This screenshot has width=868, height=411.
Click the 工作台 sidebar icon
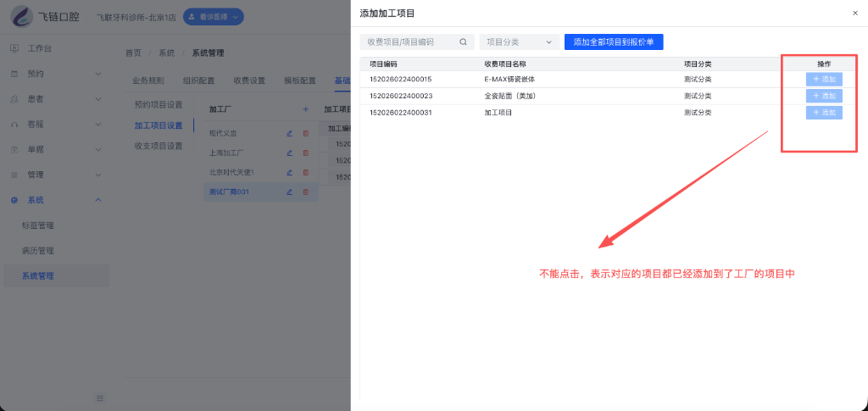(x=14, y=48)
